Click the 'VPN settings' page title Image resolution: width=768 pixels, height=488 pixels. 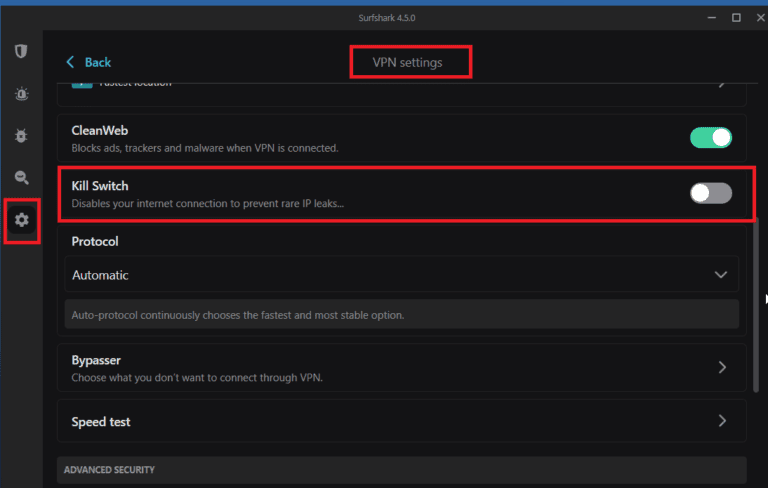click(x=407, y=62)
